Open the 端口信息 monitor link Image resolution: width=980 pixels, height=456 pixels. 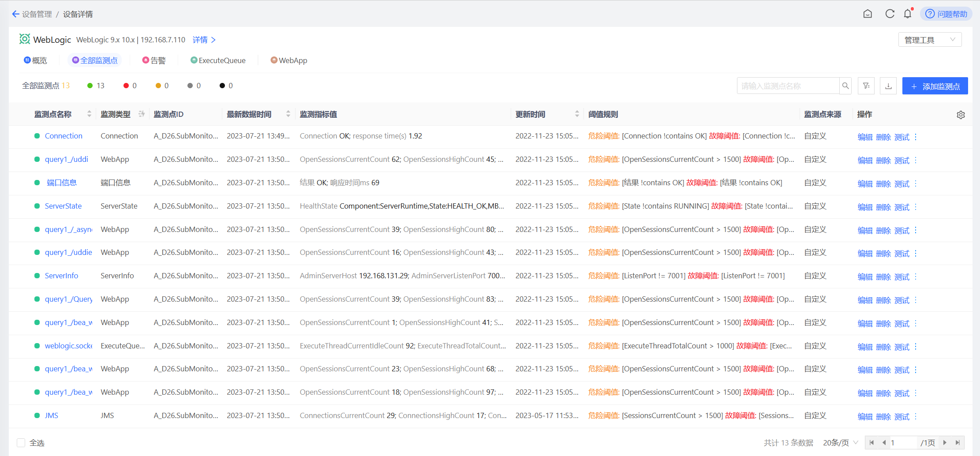62,183
